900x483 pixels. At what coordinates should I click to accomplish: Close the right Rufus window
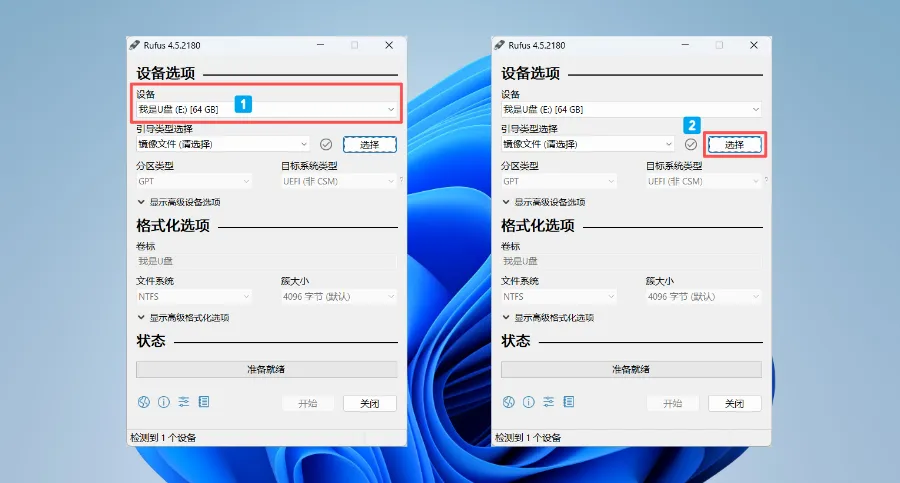click(754, 45)
